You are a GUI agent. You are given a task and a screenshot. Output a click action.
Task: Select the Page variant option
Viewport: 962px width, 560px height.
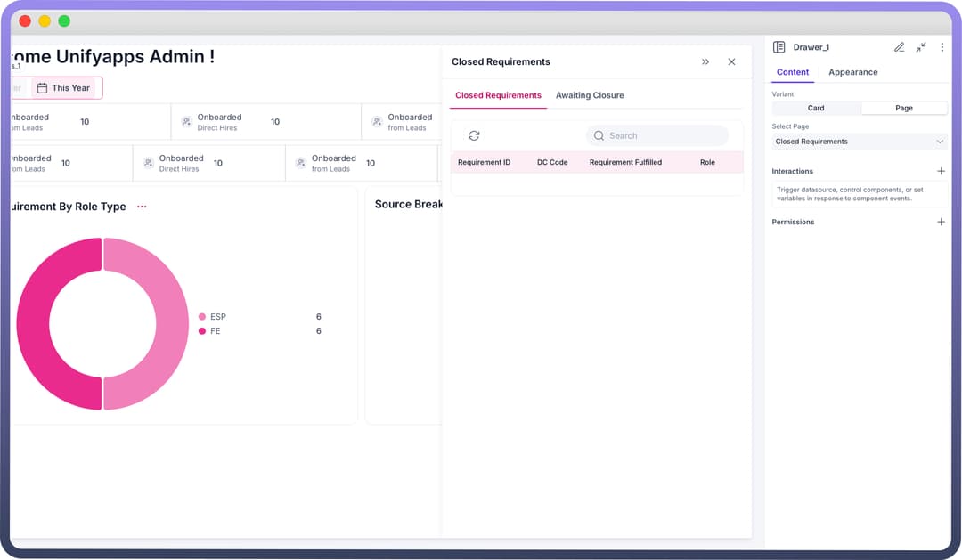903,108
